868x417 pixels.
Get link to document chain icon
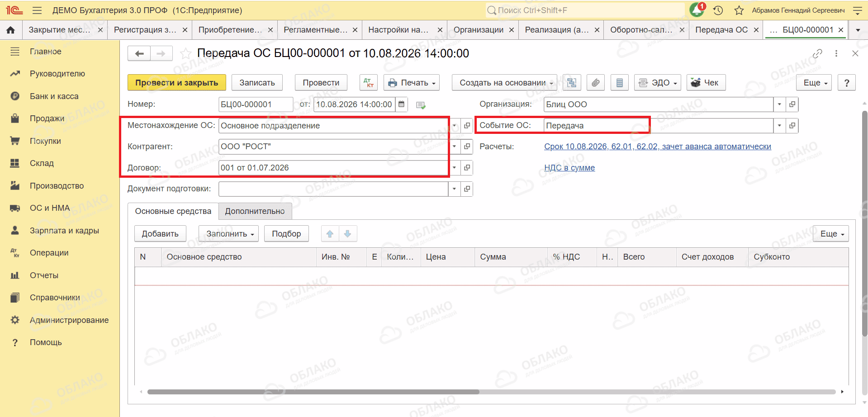817,54
